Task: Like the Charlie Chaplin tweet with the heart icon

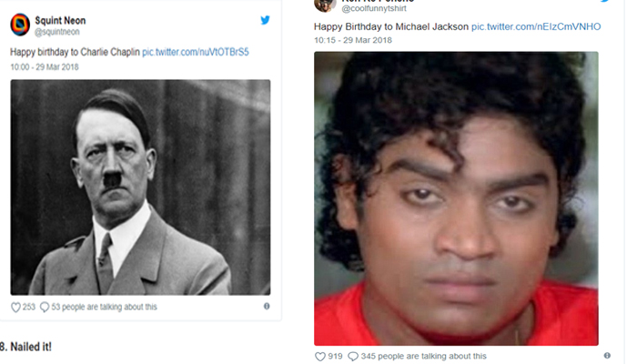Action: [15, 308]
